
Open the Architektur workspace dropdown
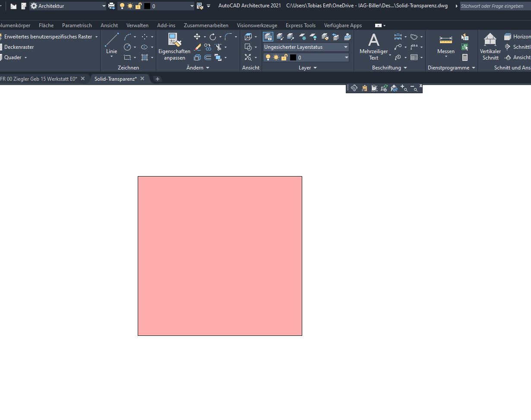click(x=68, y=6)
